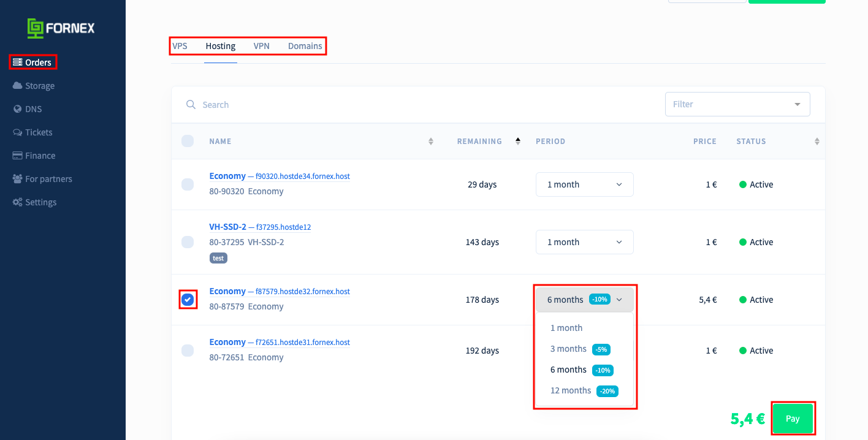Switch to the Hosting tab
868x440 pixels.
tap(221, 46)
